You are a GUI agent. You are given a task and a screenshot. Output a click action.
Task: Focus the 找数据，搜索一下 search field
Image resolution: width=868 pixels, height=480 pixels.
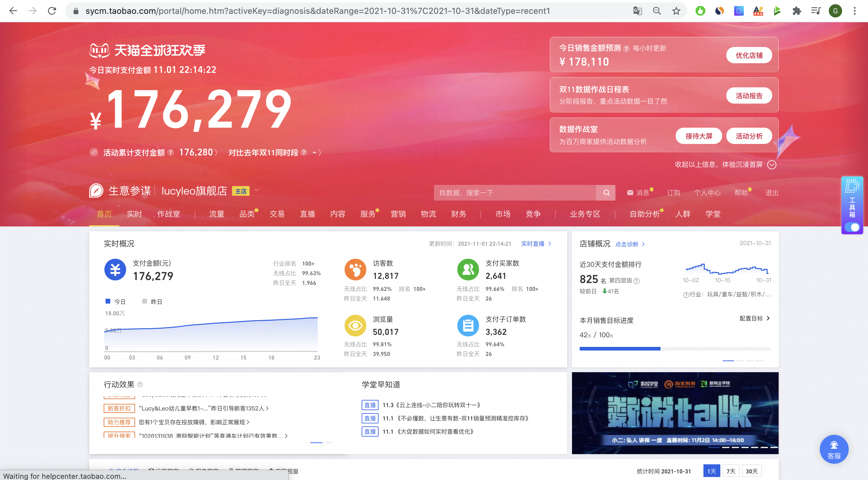tap(515, 192)
